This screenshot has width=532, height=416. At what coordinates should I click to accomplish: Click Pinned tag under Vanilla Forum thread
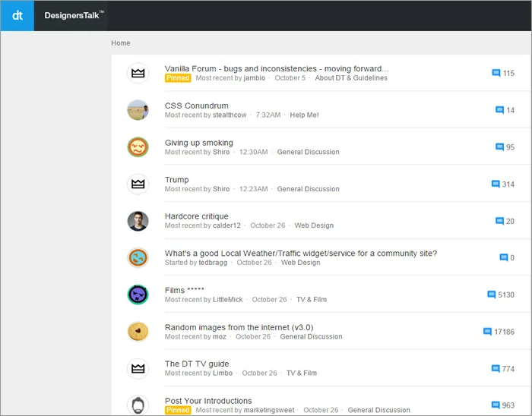178,78
